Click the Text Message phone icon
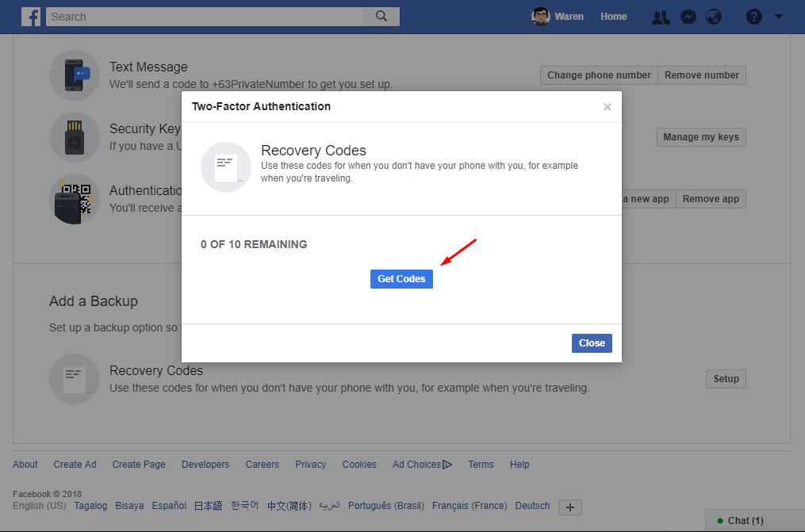The width and height of the screenshot is (805, 532). coord(74,75)
